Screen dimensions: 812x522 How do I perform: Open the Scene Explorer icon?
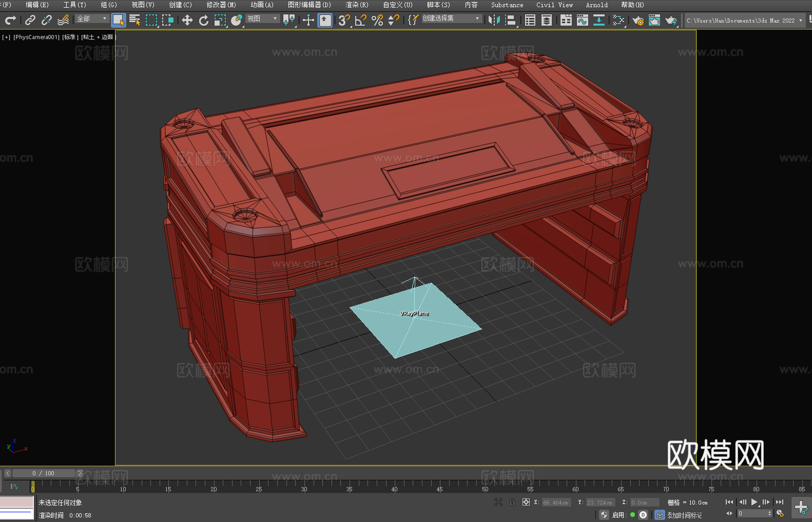click(530, 20)
